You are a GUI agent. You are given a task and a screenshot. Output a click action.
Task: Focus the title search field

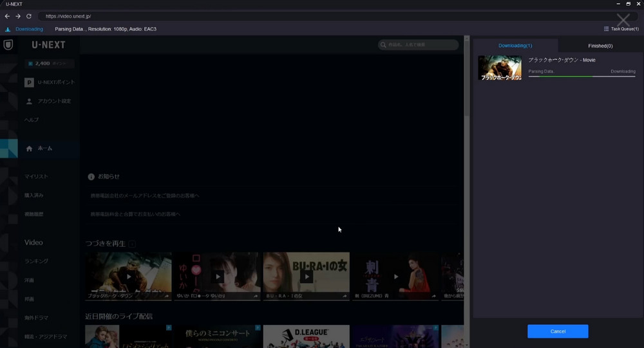pyautogui.click(x=418, y=45)
